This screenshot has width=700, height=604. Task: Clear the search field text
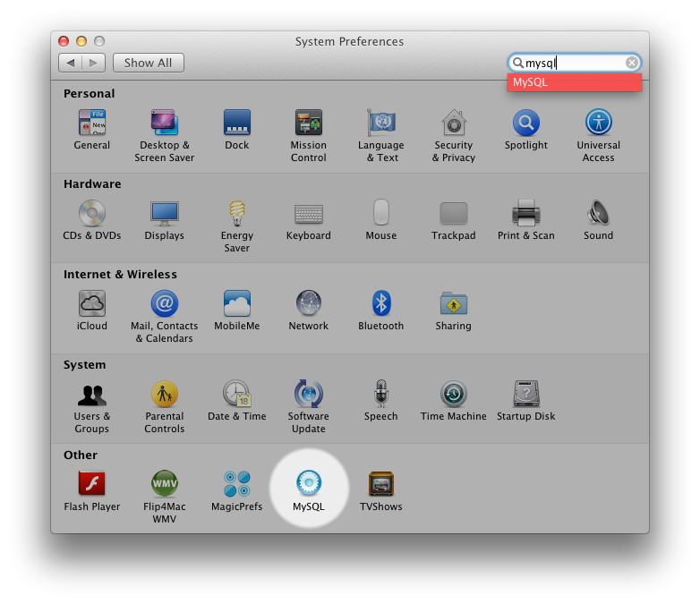tap(631, 63)
